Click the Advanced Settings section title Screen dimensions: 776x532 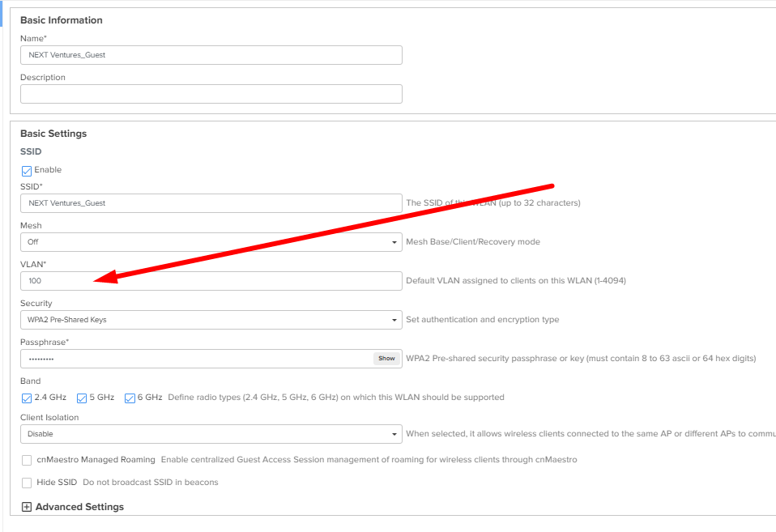click(x=79, y=507)
